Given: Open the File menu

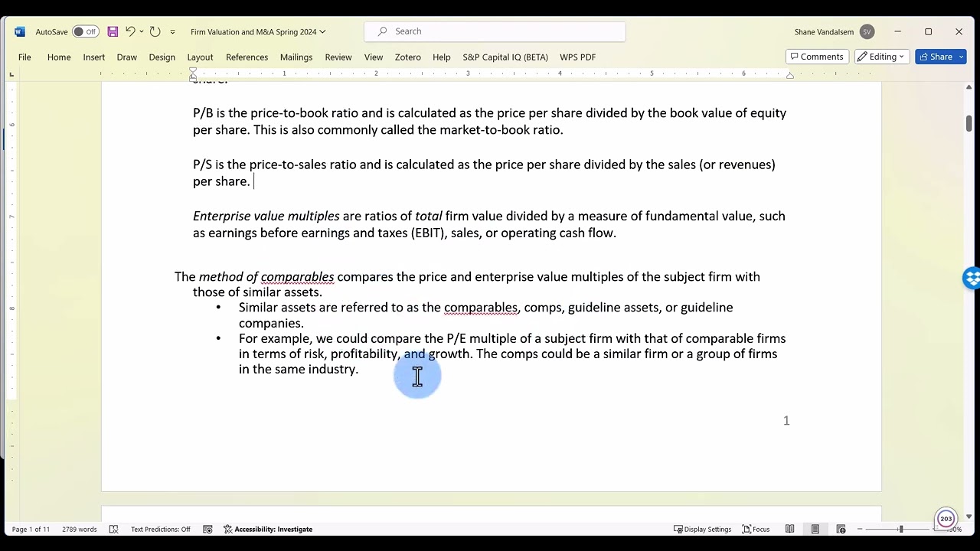Looking at the screenshot, I should coord(24,57).
